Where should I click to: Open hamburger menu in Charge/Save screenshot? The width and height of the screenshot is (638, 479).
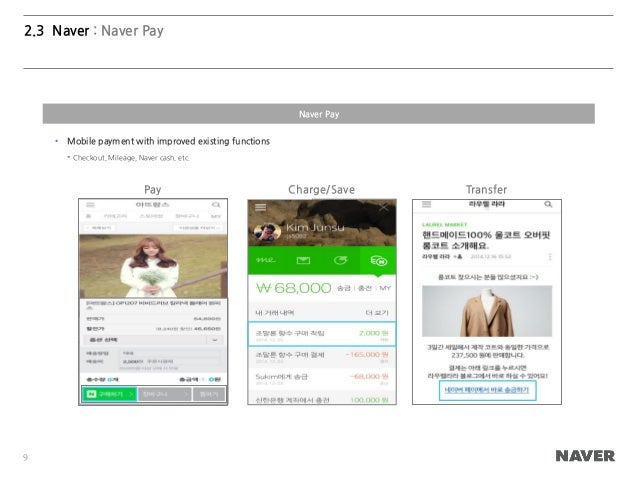pos(260,207)
